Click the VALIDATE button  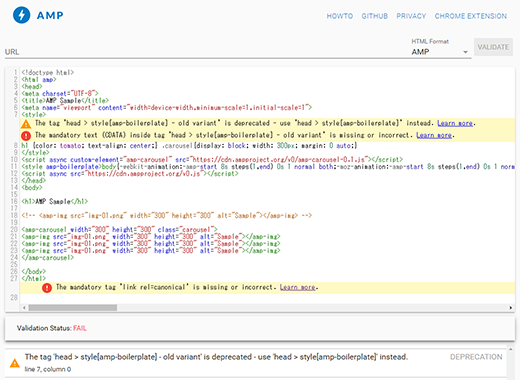click(x=493, y=47)
